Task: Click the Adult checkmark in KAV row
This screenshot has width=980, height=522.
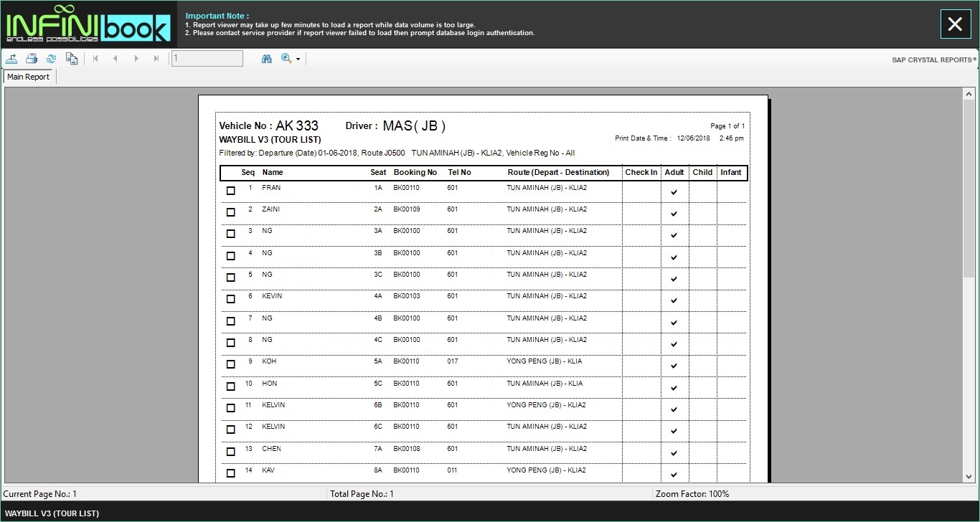Action: (x=674, y=475)
